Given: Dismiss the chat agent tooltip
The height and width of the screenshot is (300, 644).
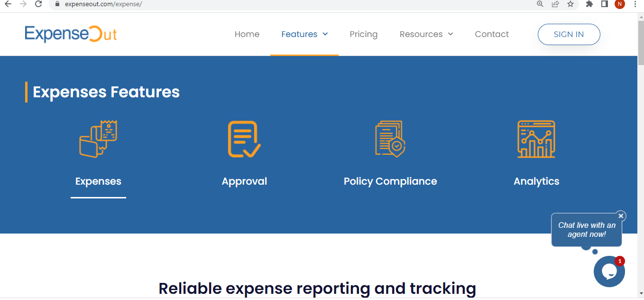Looking at the screenshot, I should coord(621,216).
